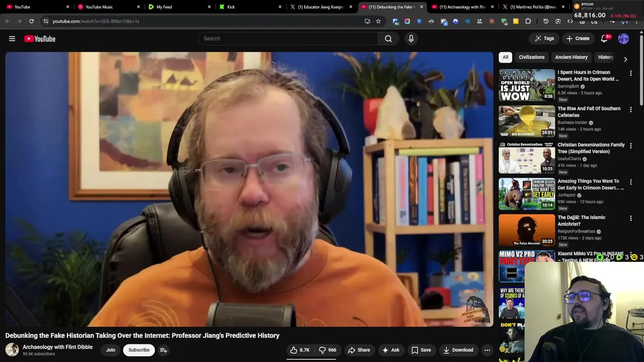This screenshot has height=362, width=644.
Task: Click the search magnifier button
Action: pos(388,39)
